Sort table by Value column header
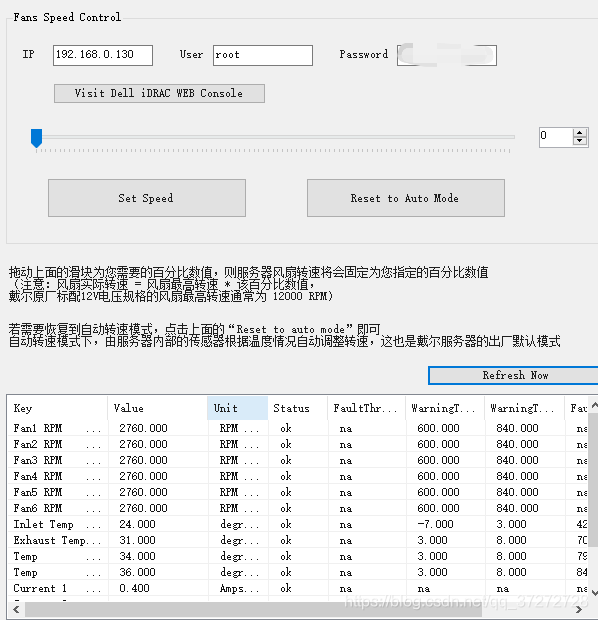The image size is (598, 620). (x=157, y=408)
